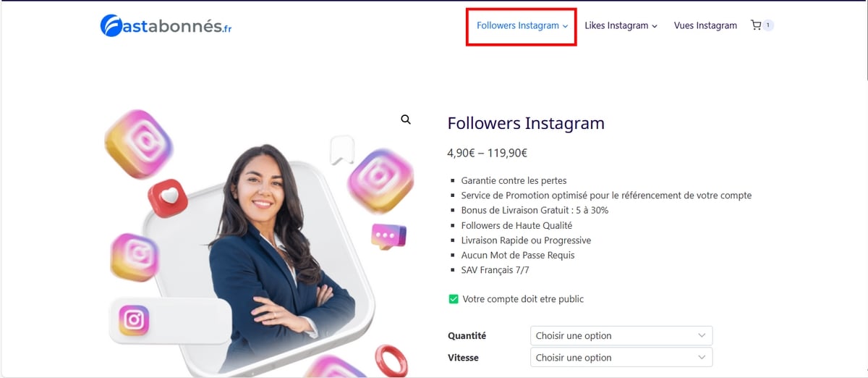Click the Instagram logo bottom-left card
Screen dimensions: 868x378
coord(133,319)
